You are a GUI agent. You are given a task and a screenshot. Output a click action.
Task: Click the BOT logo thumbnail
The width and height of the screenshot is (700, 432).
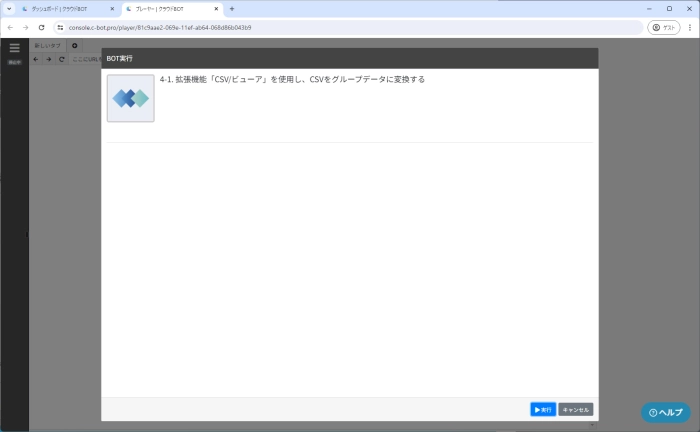click(x=130, y=98)
